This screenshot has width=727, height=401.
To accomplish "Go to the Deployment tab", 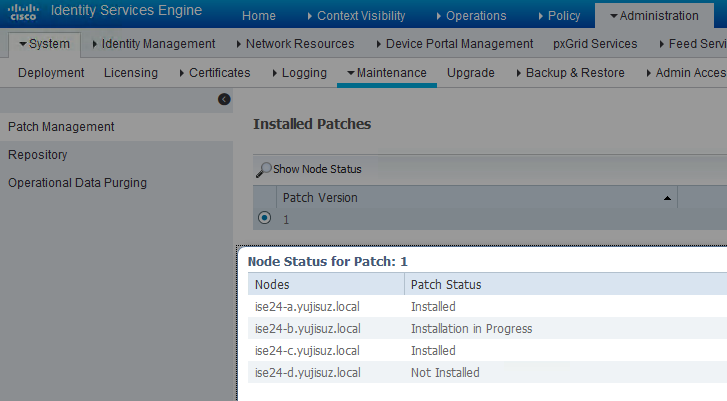I will coord(51,73).
